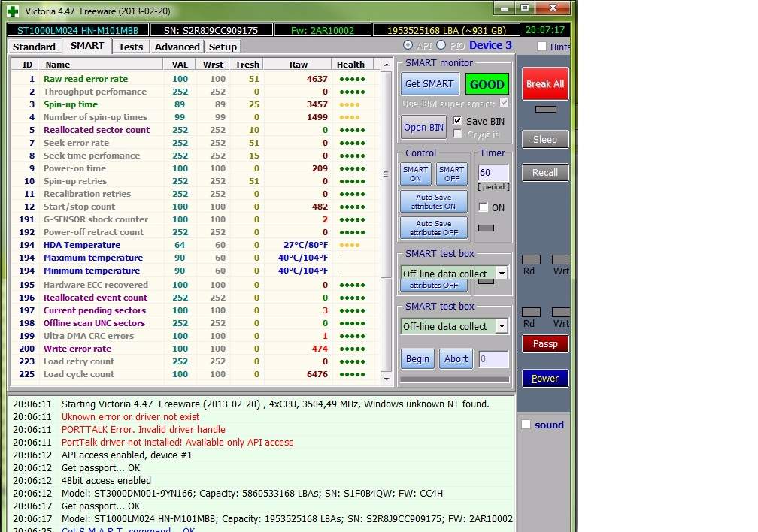
Task: Turn on SMART with SMART ON button
Action: point(416,174)
